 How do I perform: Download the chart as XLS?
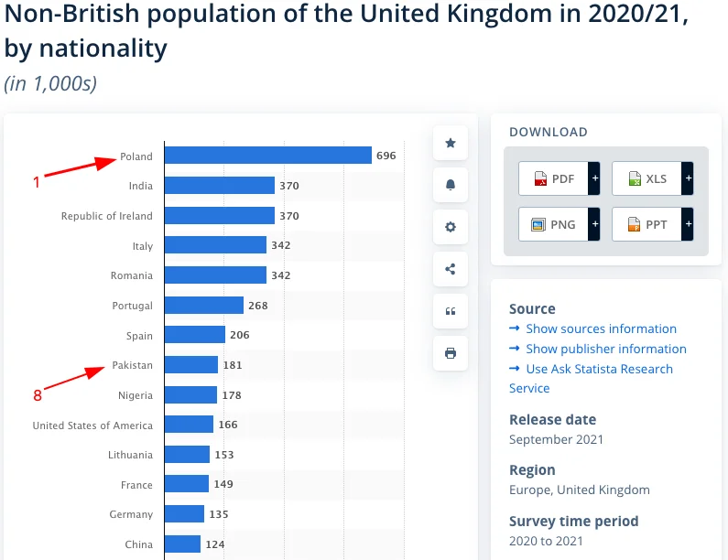click(647, 178)
